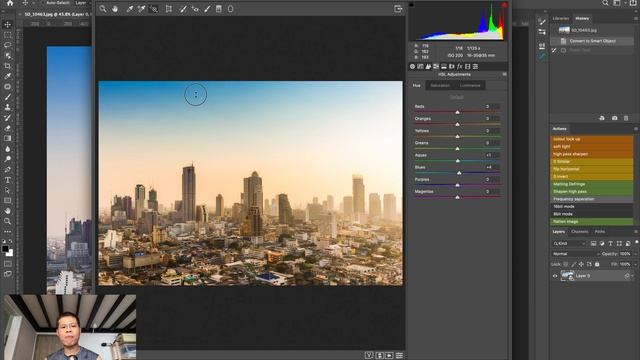This screenshot has width=640, height=360.
Task: Select the Eraser tool
Action: pos(7,128)
